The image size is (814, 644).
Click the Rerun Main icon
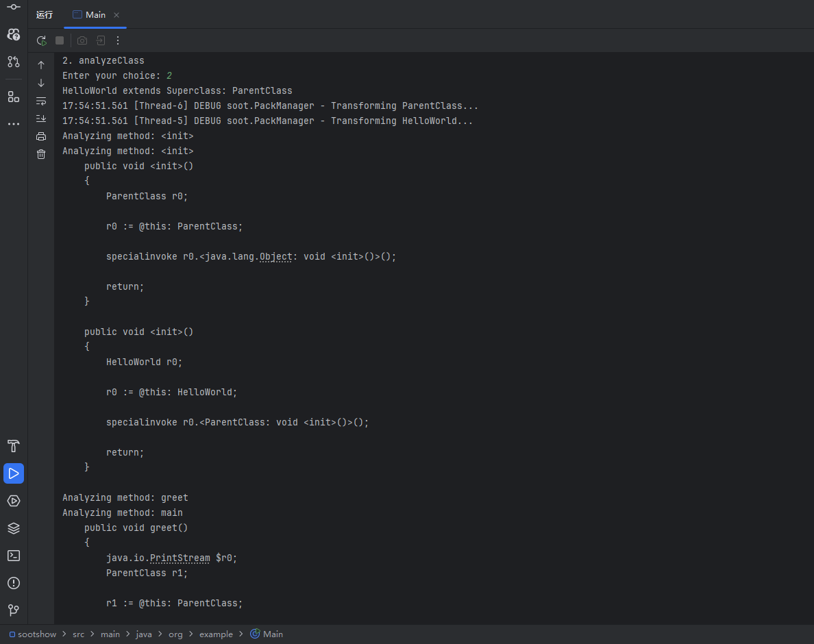(x=41, y=40)
